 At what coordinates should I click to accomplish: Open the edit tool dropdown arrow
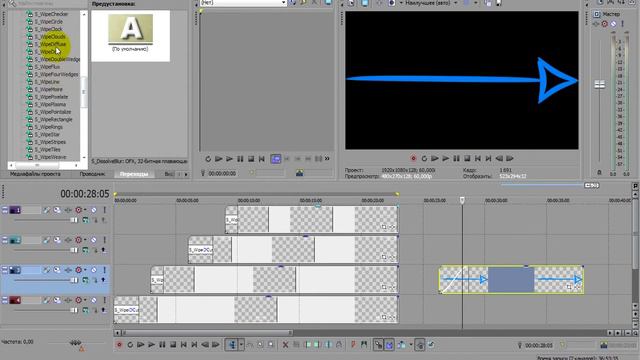241,345
